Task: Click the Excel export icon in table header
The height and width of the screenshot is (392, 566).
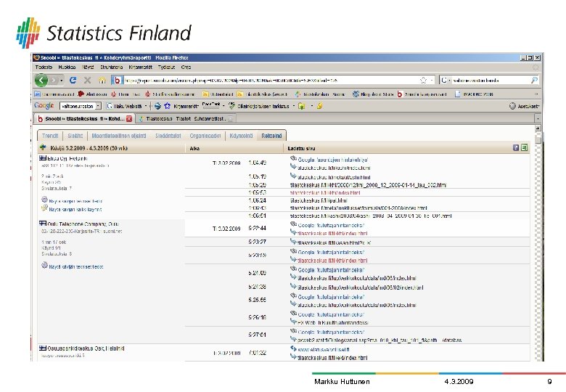Action: [x=524, y=147]
